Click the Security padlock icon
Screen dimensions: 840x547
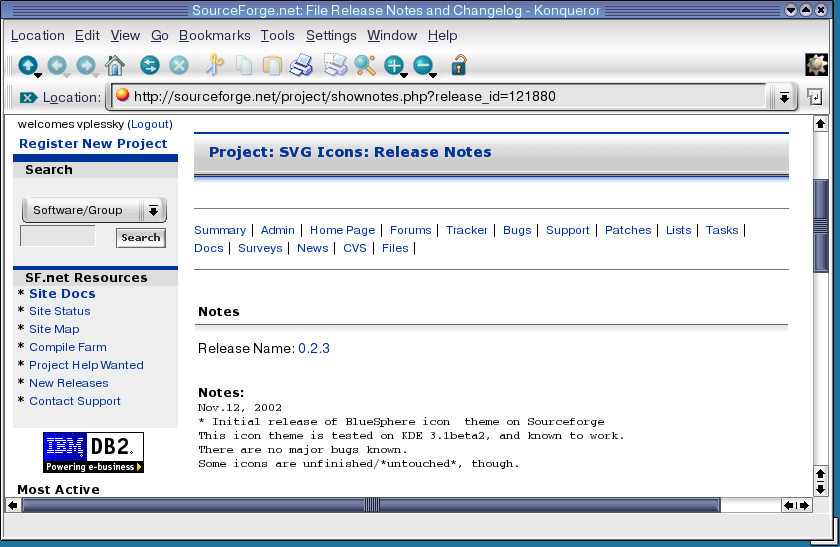[x=459, y=65]
